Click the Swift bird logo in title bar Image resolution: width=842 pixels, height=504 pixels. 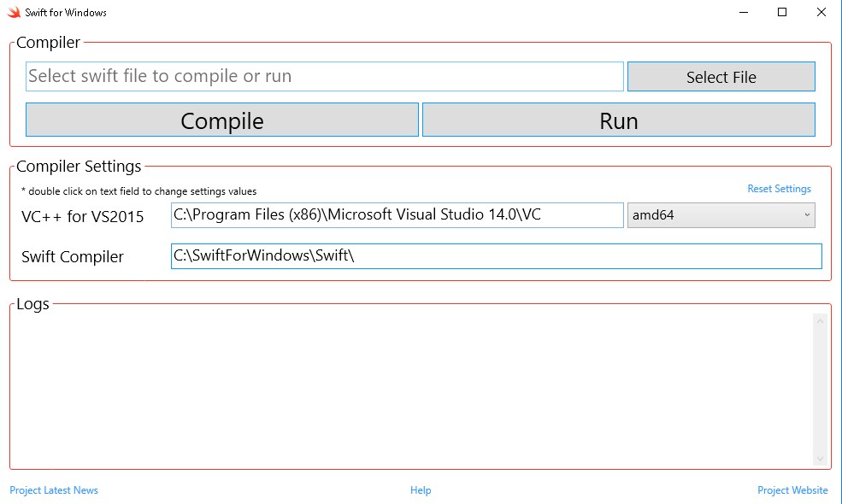(x=14, y=12)
